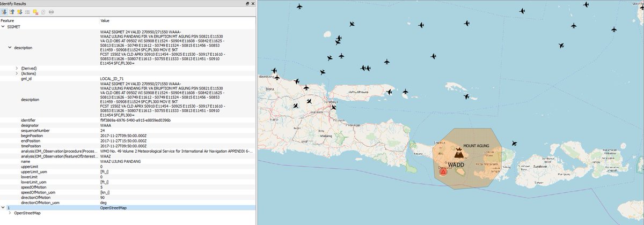Select the lowerLimit_uom row
The height and width of the screenshot is (225, 644).
point(127,182)
